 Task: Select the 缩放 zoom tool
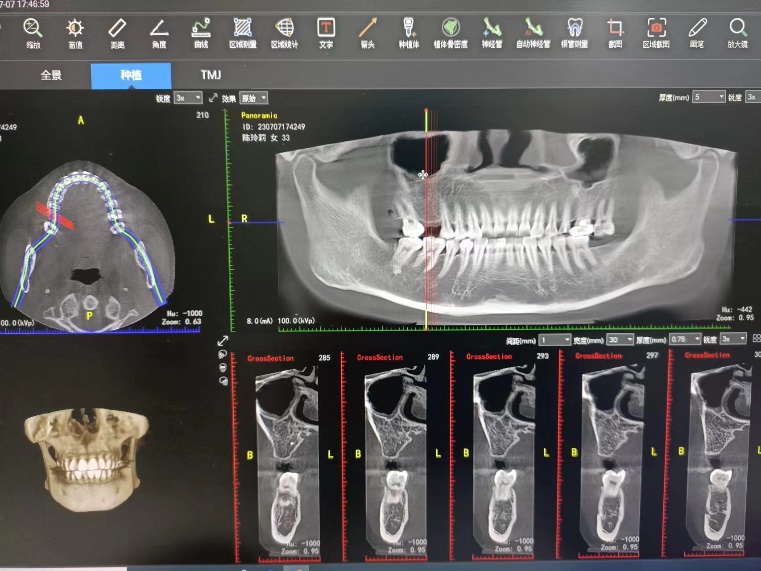pyautogui.click(x=33, y=33)
